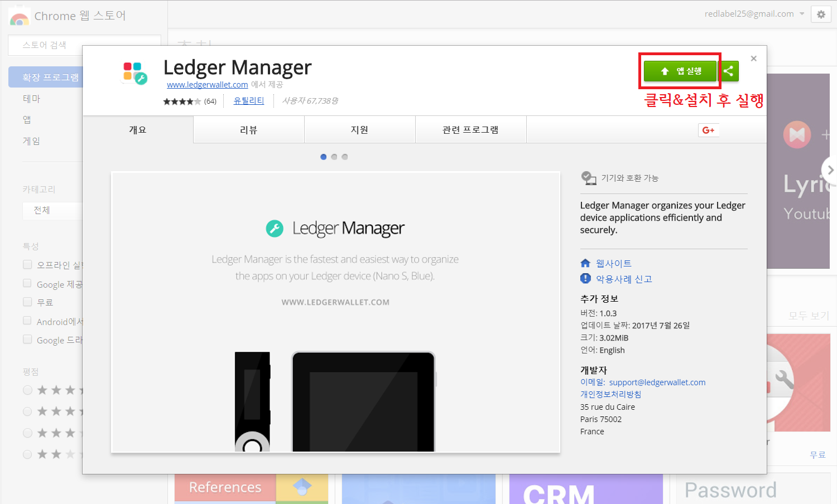
Task: Open the 웹사이트 link
Action: 614,263
